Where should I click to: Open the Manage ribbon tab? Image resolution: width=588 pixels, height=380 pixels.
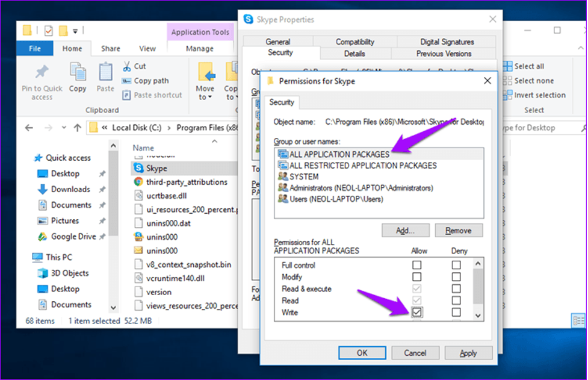click(x=200, y=48)
